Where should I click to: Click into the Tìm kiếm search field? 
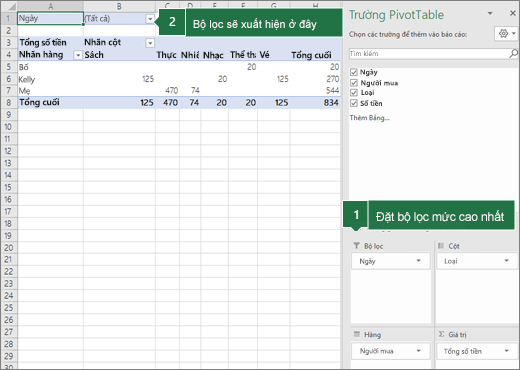point(429,54)
